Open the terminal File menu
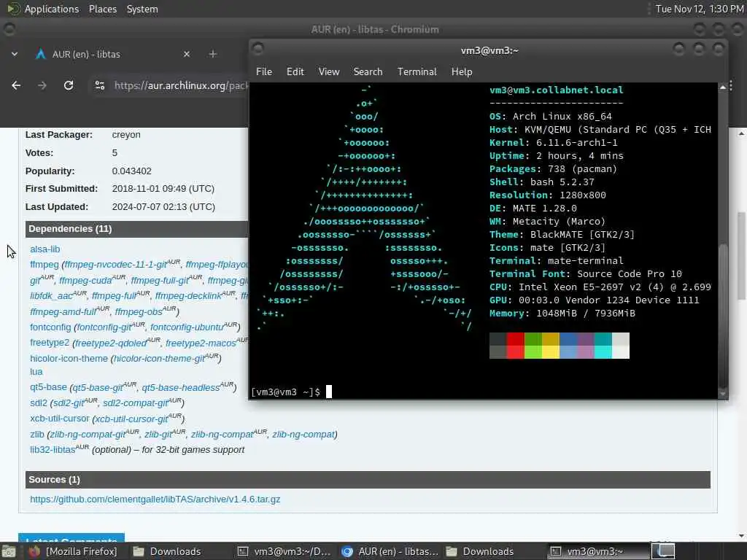747x560 pixels. tap(264, 71)
